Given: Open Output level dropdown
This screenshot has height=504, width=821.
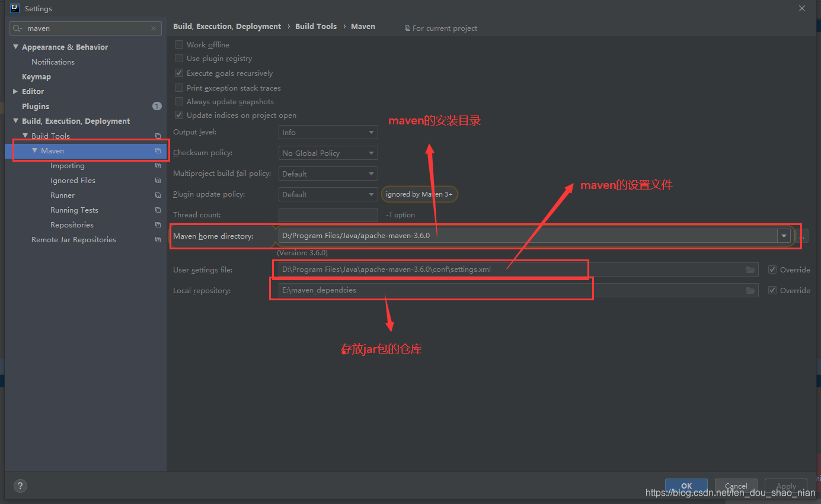Looking at the screenshot, I should click(x=328, y=133).
